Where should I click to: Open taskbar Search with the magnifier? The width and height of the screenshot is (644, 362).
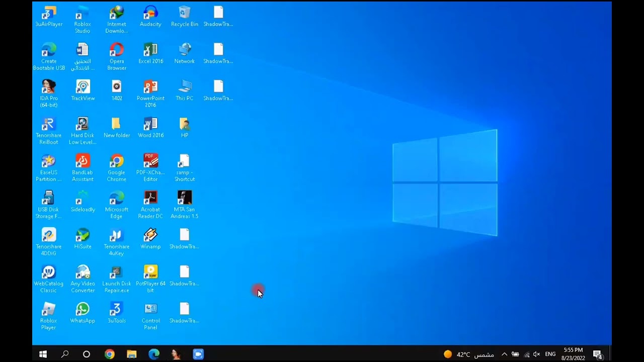pos(65,354)
